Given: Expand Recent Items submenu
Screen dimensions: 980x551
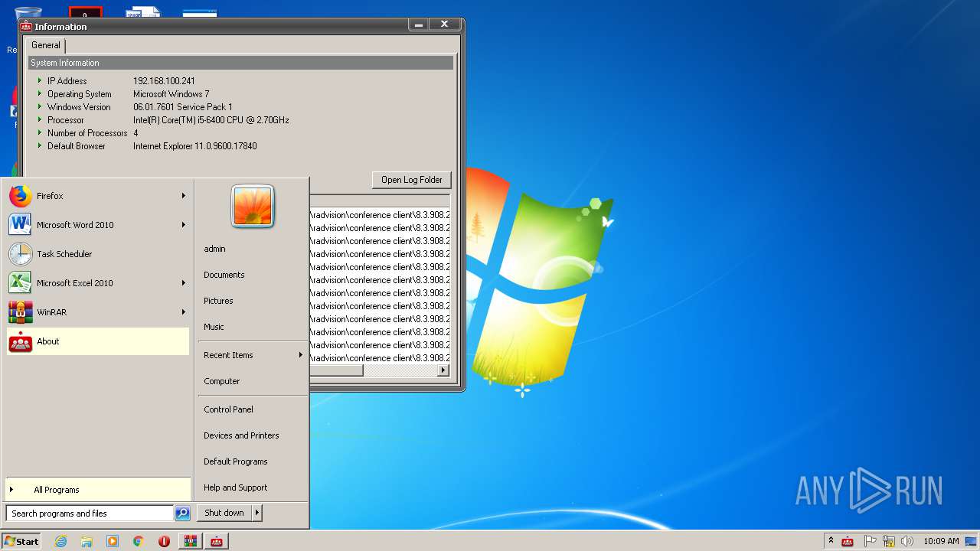Looking at the screenshot, I should [301, 355].
